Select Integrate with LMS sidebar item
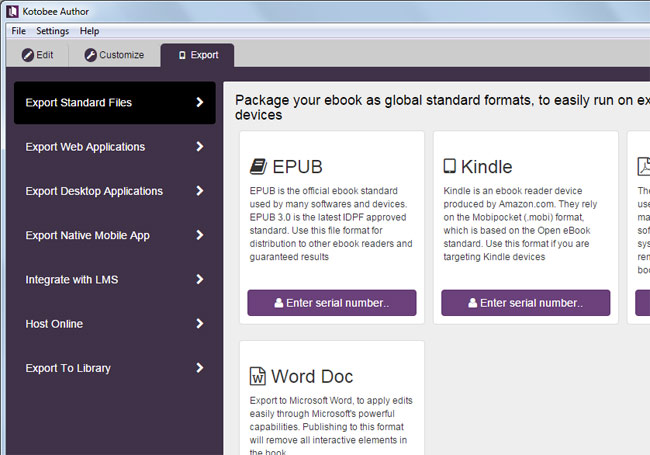Image resolution: width=650 pixels, height=455 pixels. click(x=115, y=280)
